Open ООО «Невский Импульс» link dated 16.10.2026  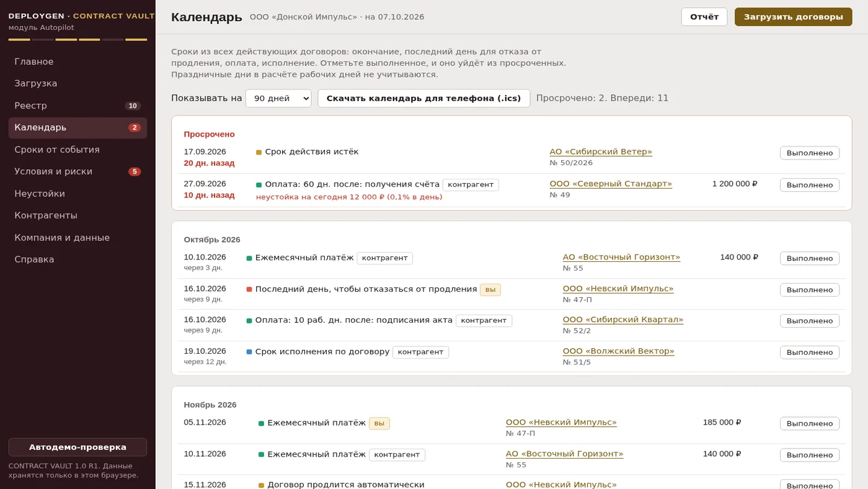(618, 289)
